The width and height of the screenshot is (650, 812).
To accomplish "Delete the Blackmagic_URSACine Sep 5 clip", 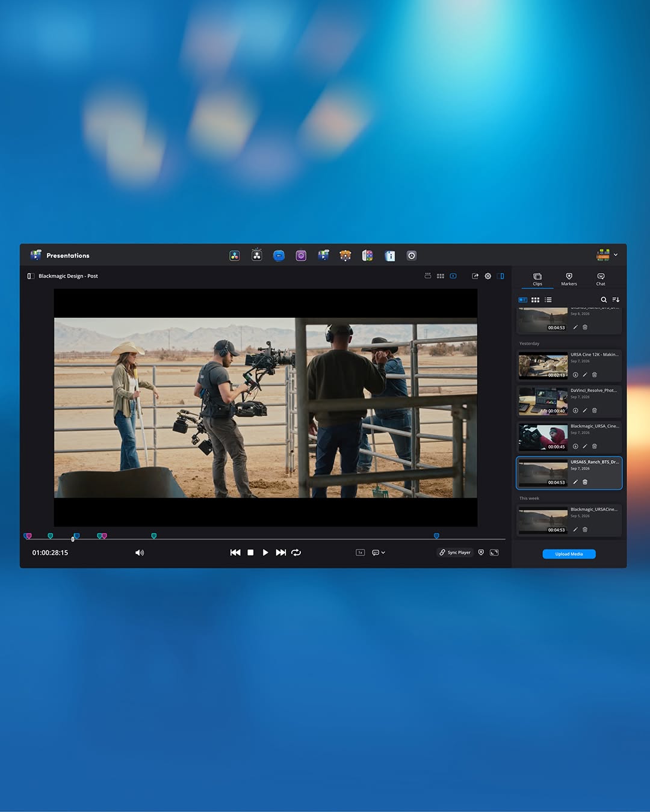I will click(x=585, y=529).
